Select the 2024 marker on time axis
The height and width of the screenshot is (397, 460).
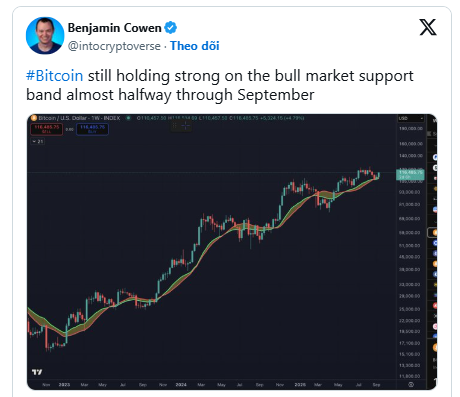pos(181,385)
